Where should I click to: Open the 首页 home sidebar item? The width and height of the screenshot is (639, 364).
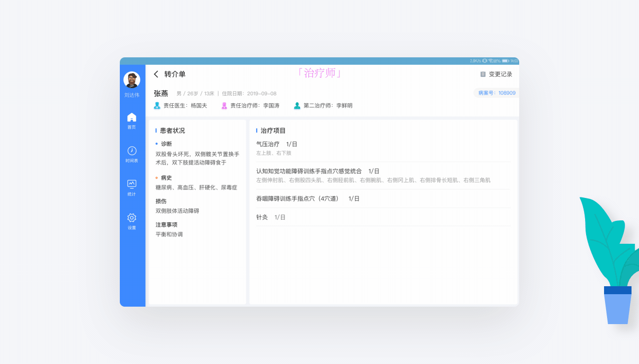[132, 121]
